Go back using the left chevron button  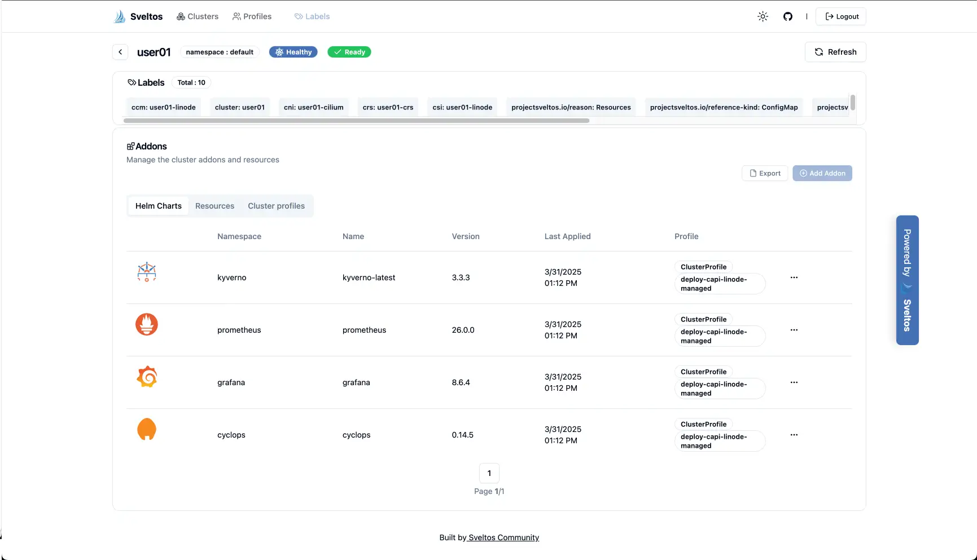(120, 52)
